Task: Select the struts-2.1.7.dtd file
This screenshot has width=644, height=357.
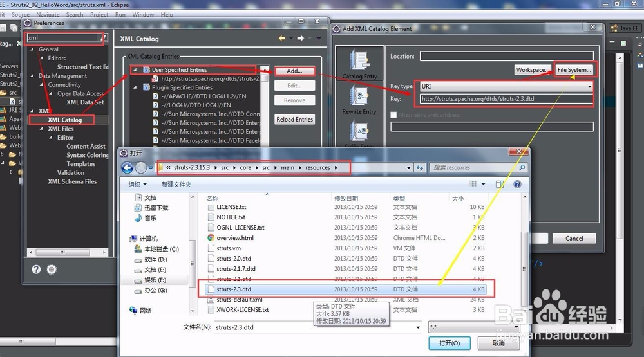Action: click(x=236, y=269)
